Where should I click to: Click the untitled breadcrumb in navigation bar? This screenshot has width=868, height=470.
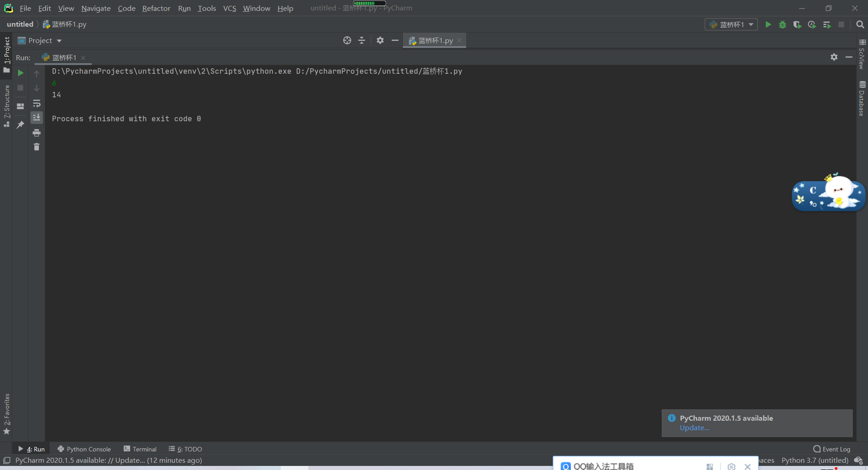pyautogui.click(x=20, y=24)
